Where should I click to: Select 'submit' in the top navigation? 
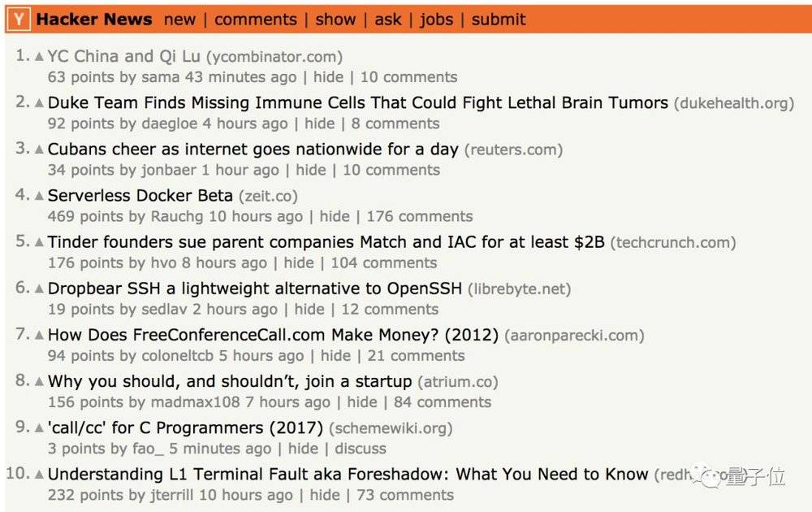(x=499, y=20)
